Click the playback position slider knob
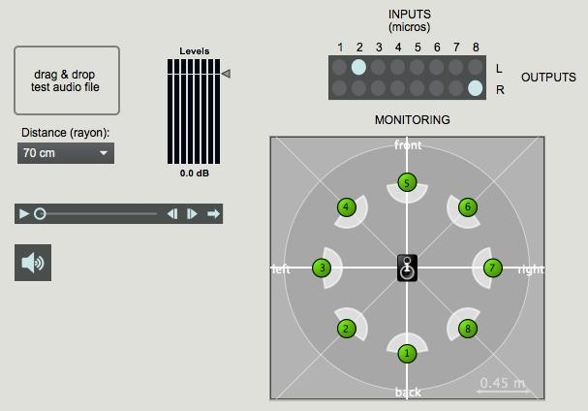Image resolution: width=588 pixels, height=411 pixels. 40,214
